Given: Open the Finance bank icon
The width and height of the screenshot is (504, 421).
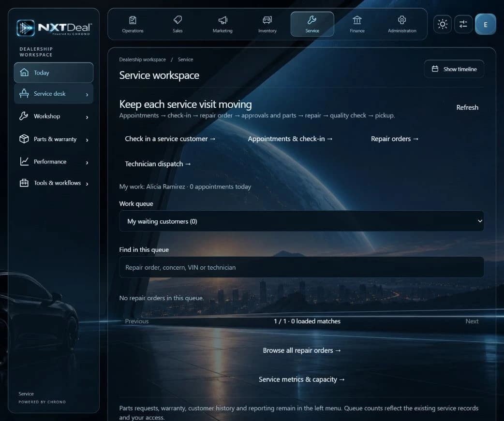Looking at the screenshot, I should click(x=357, y=20).
